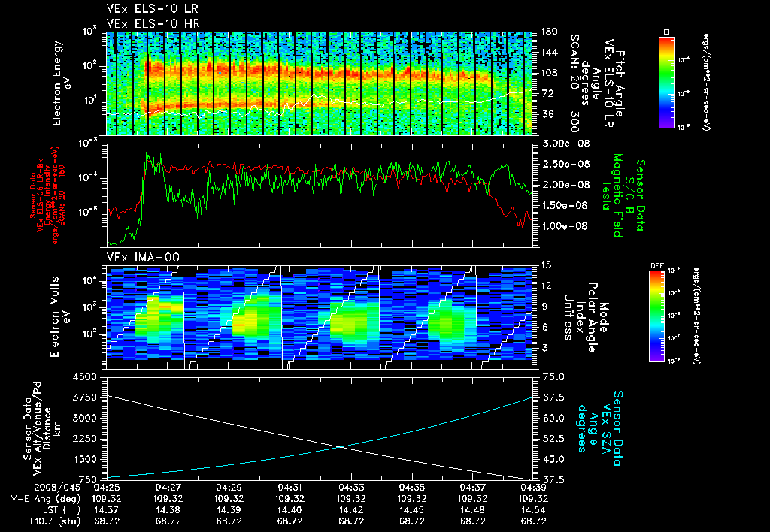Click the 04:31 time tick label
The width and height of the screenshot is (770, 532).
(x=290, y=488)
